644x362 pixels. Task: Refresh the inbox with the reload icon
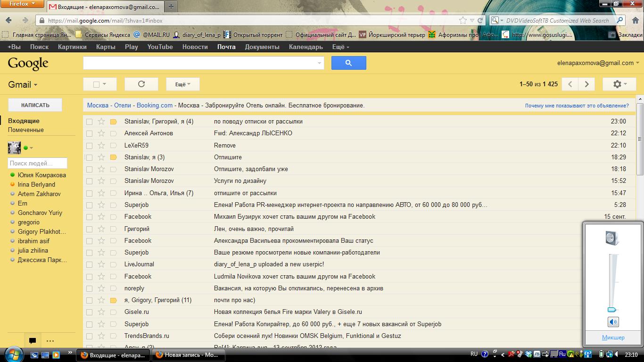[141, 84]
